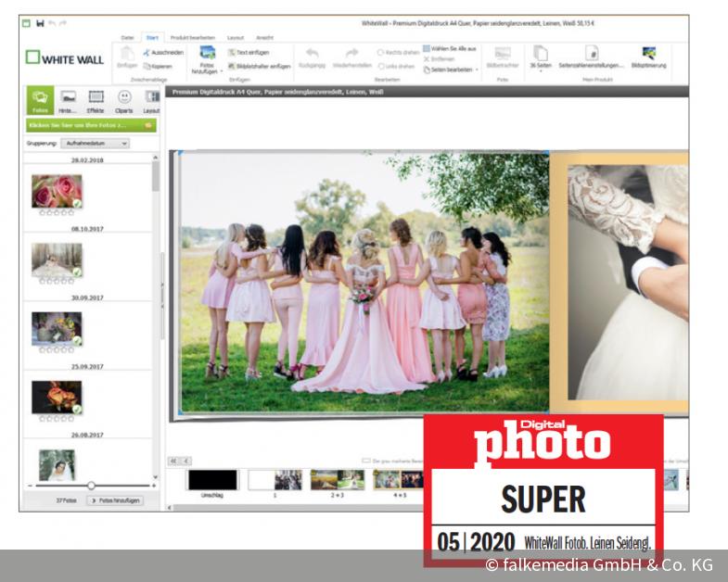This screenshot has height=582, width=728.
Task: Switch to the Produkt bearbeiten ribbon tab
Action: (x=191, y=38)
